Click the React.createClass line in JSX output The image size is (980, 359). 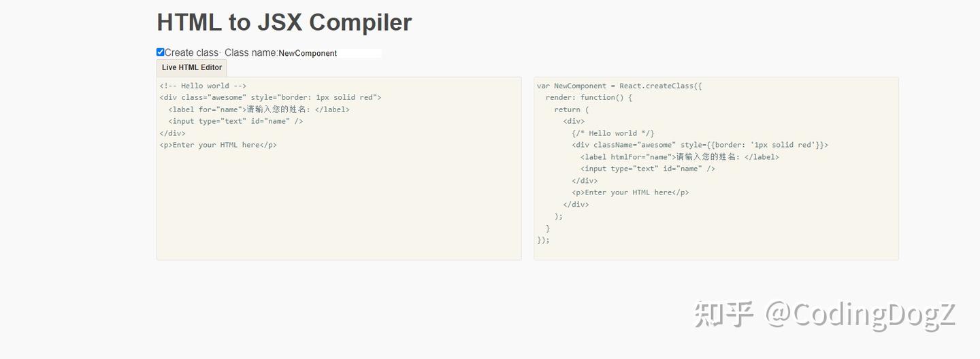619,86
